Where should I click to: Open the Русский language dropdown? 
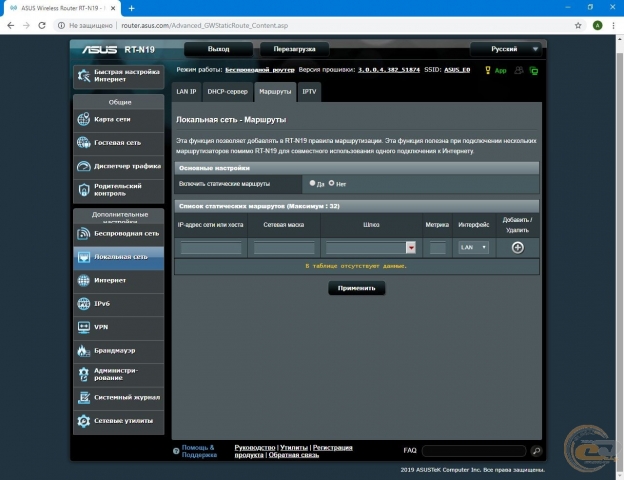505,49
